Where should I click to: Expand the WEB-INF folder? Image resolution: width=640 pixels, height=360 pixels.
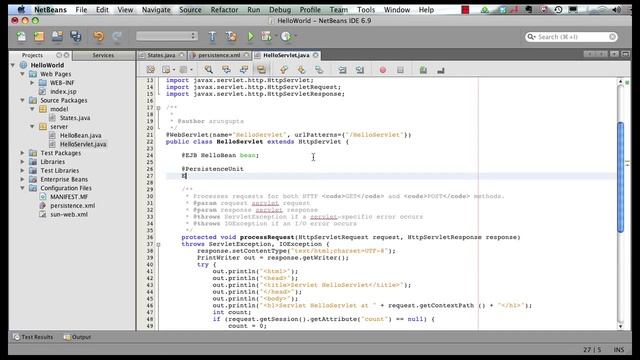tap(32, 82)
